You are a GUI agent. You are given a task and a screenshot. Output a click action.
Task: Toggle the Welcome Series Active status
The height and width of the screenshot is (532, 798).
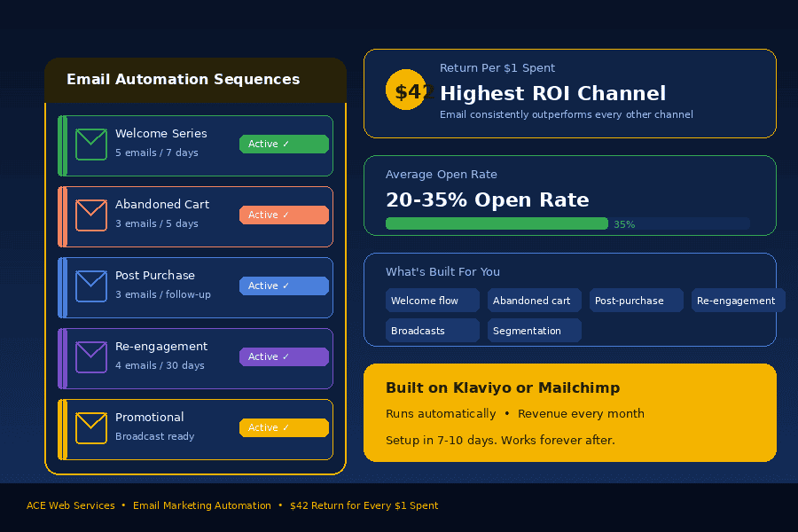click(284, 145)
